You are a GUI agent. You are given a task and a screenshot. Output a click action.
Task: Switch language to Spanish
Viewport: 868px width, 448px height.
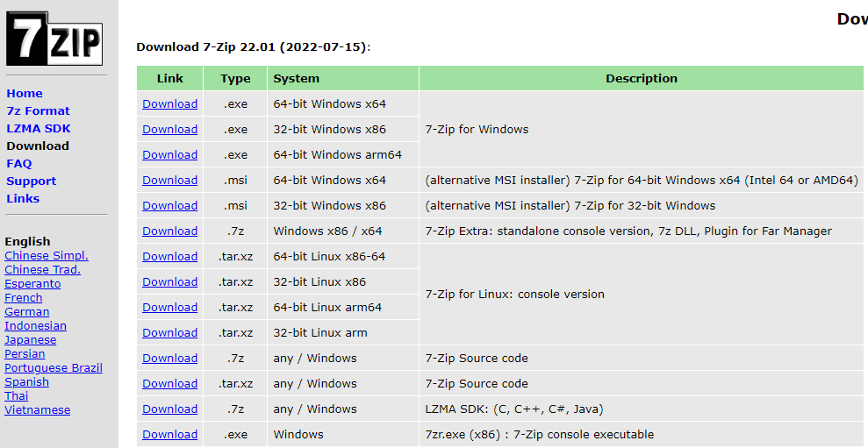point(26,382)
